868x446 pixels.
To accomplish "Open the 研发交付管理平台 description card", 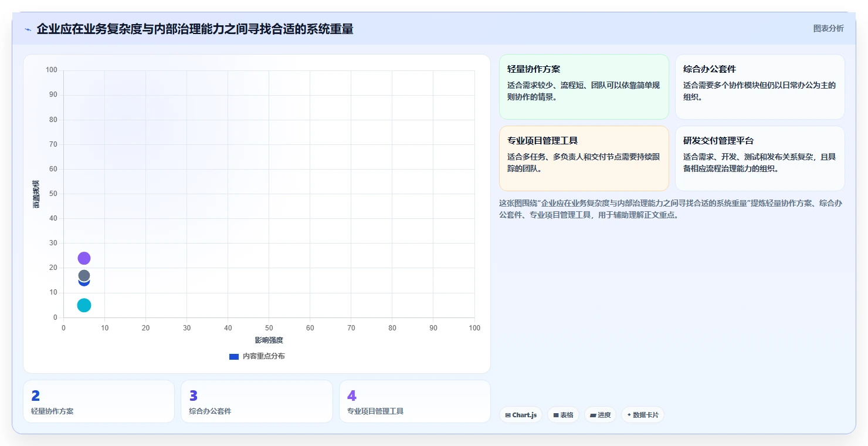I will click(759, 158).
